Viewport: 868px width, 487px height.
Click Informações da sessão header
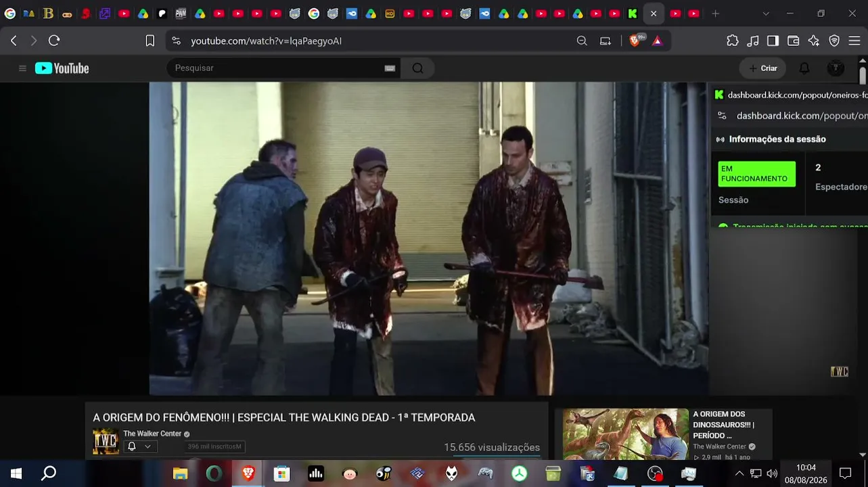click(777, 139)
